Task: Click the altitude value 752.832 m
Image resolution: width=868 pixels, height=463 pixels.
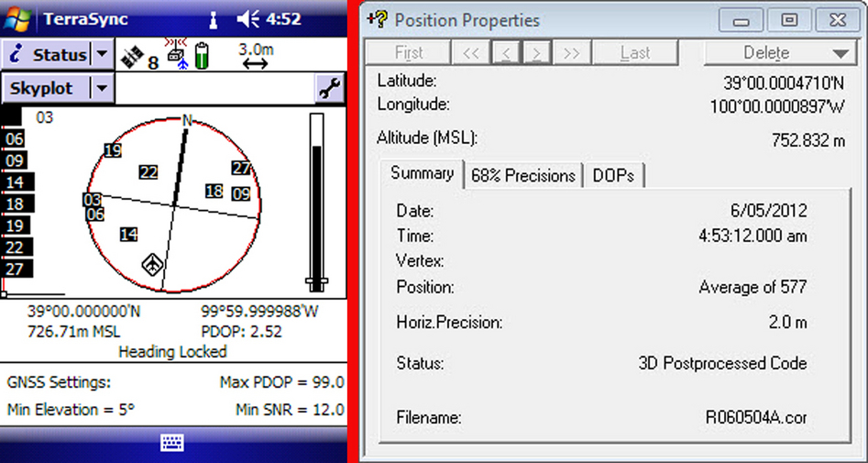Action: point(808,140)
